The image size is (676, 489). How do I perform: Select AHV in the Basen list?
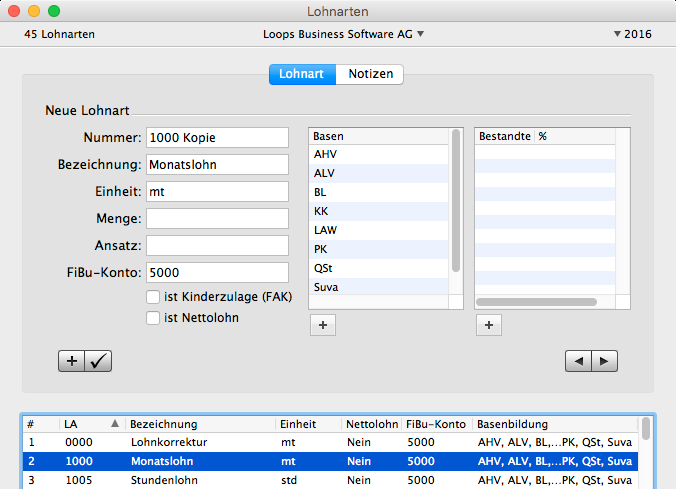click(x=380, y=155)
